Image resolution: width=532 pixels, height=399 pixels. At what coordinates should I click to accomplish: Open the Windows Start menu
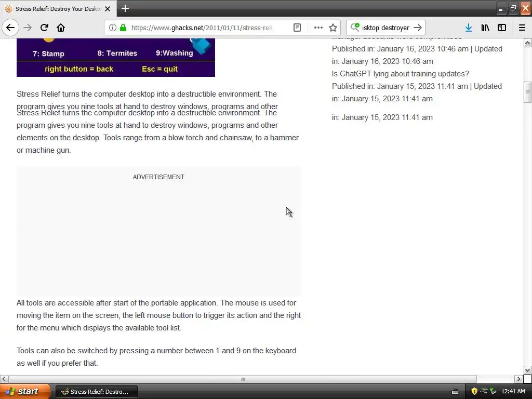(x=25, y=391)
